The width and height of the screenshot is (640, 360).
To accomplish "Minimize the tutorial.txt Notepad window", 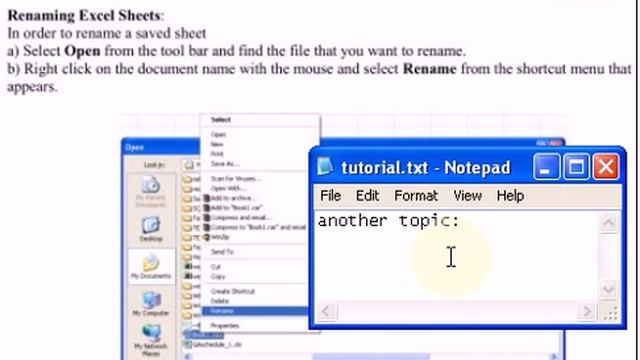I will (x=546, y=167).
